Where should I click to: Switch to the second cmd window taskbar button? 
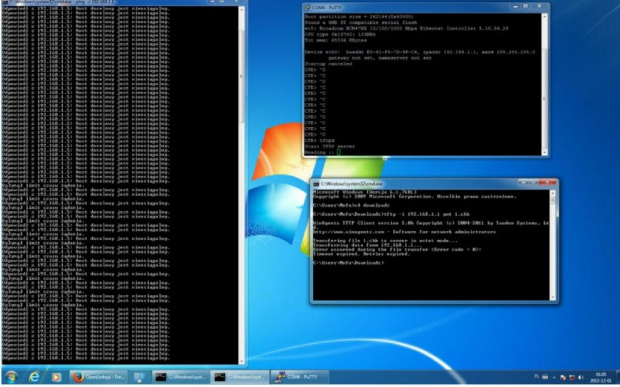point(240,377)
